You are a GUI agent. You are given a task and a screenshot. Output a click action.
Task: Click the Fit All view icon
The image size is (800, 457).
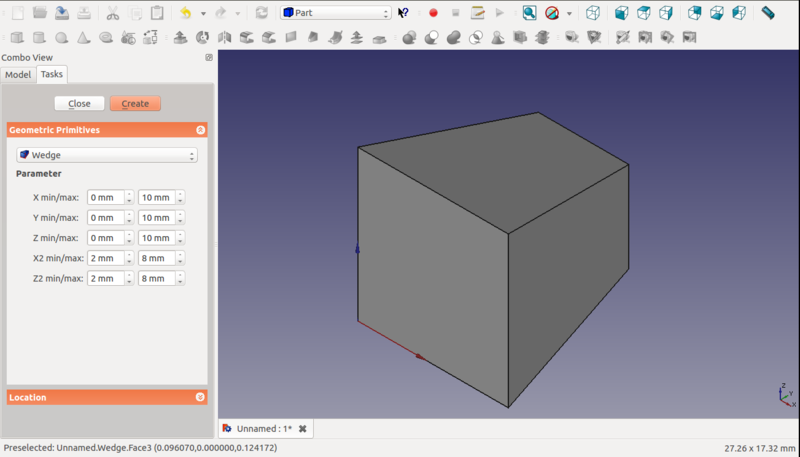[x=529, y=13]
